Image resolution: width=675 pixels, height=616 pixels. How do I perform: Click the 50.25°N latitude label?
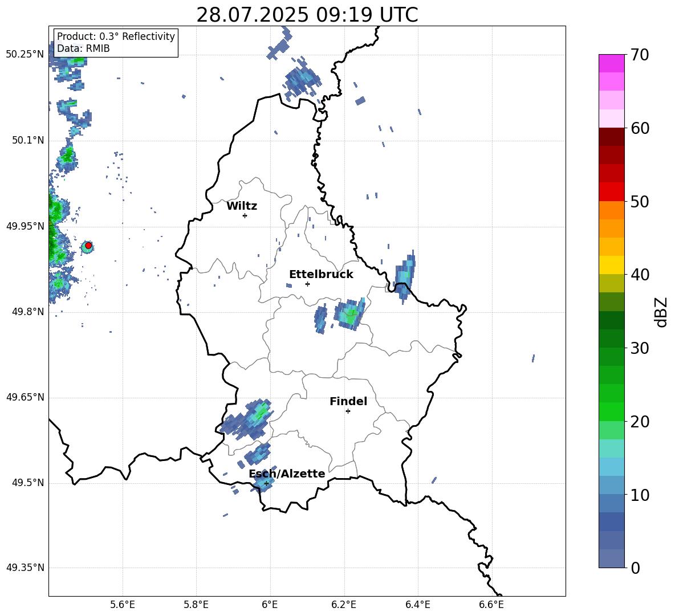click(25, 55)
